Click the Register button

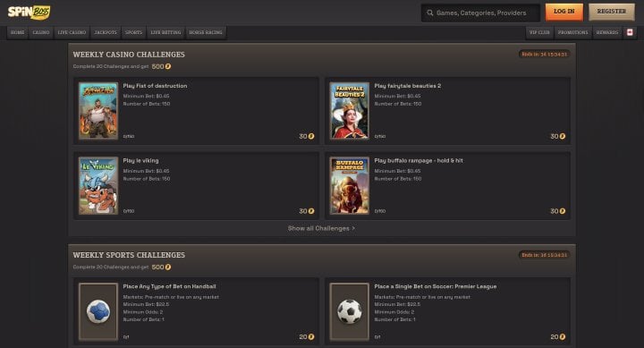tap(611, 12)
